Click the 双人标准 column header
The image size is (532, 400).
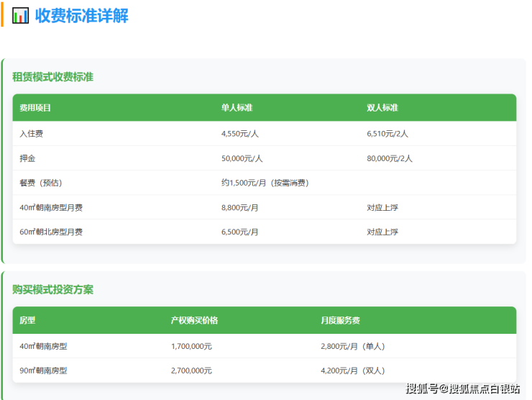tap(382, 108)
